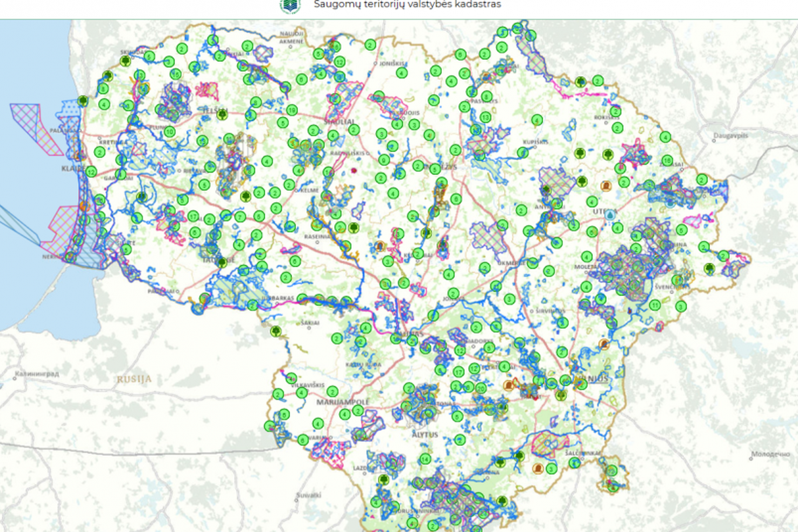
Task: Open cluster 13 south of Pasvalys
Action: (x=485, y=117)
